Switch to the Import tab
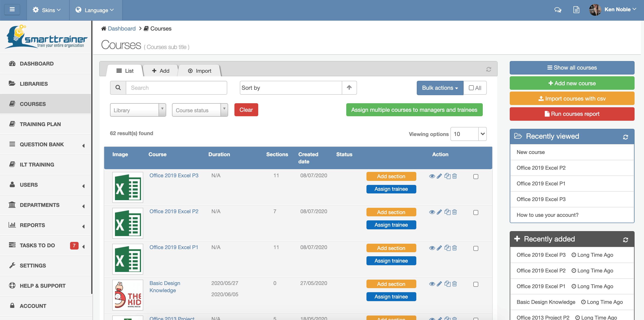This screenshot has height=320, width=644. point(199,71)
